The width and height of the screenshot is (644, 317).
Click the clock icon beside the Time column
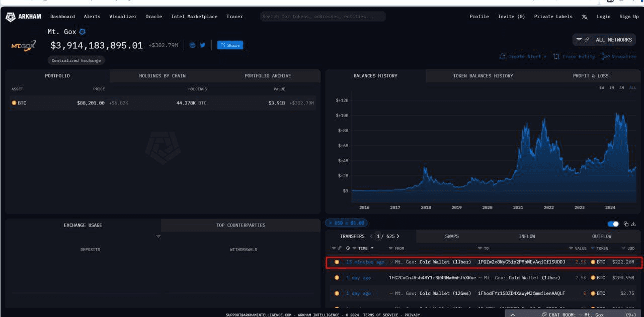coord(348,248)
